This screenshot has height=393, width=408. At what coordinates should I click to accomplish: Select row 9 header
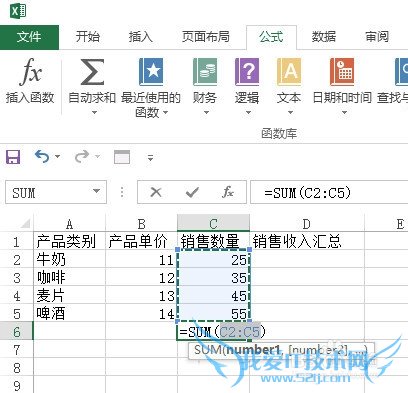[17, 386]
